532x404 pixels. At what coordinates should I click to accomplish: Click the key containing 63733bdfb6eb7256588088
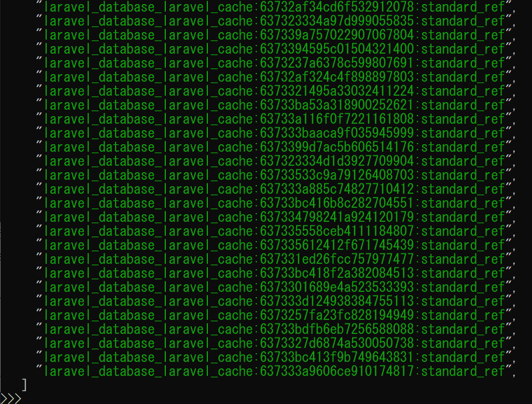274,329
